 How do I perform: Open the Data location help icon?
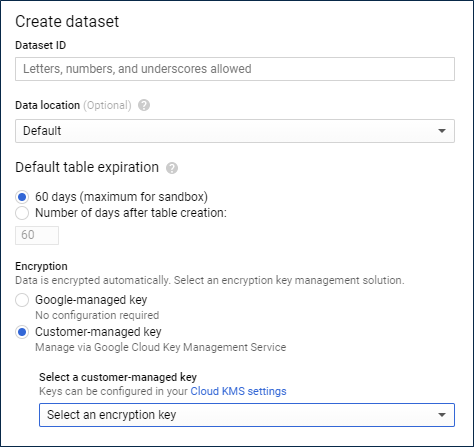[144, 105]
